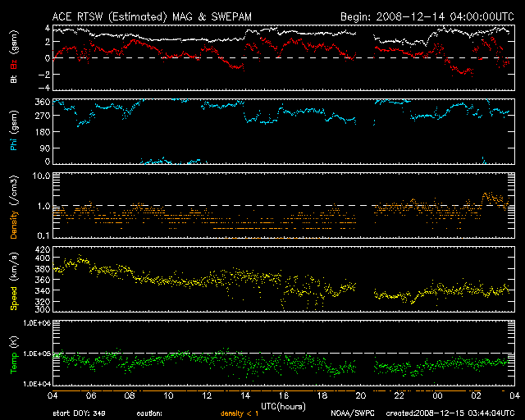Click the '360' value on the Speed axis
Image resolution: width=525 pixels, height=420 pixels.
(43, 280)
